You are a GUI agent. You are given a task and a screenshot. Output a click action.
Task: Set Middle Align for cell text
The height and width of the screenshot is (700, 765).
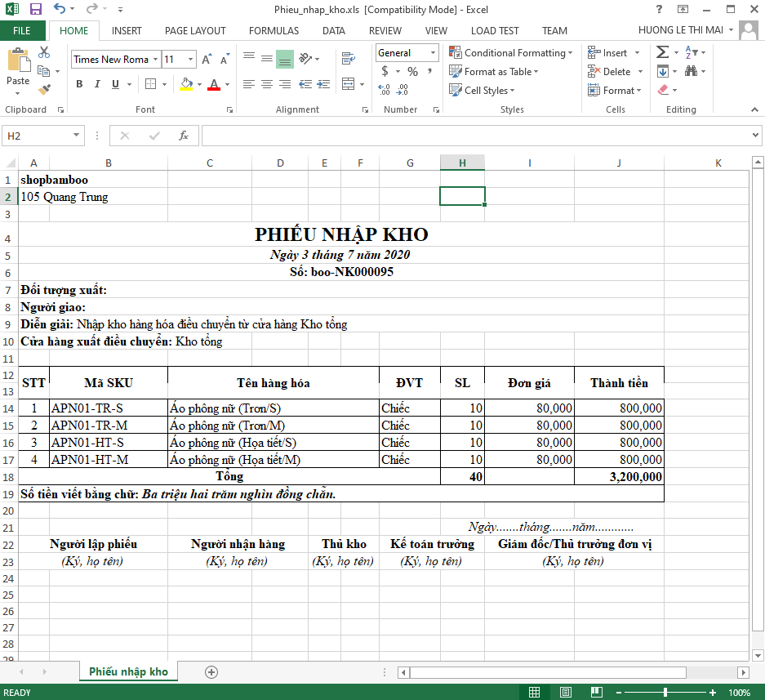pos(267,59)
